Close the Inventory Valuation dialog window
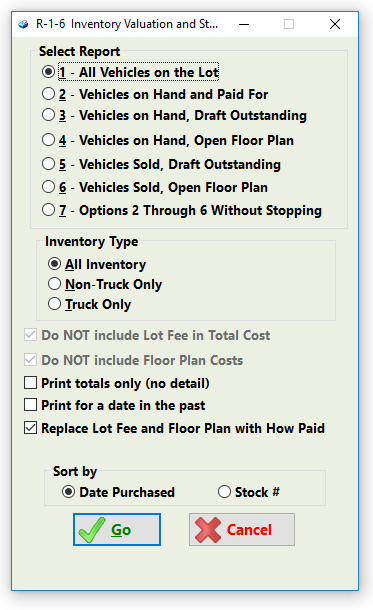Image resolution: width=373 pixels, height=610 pixels. coord(335,25)
